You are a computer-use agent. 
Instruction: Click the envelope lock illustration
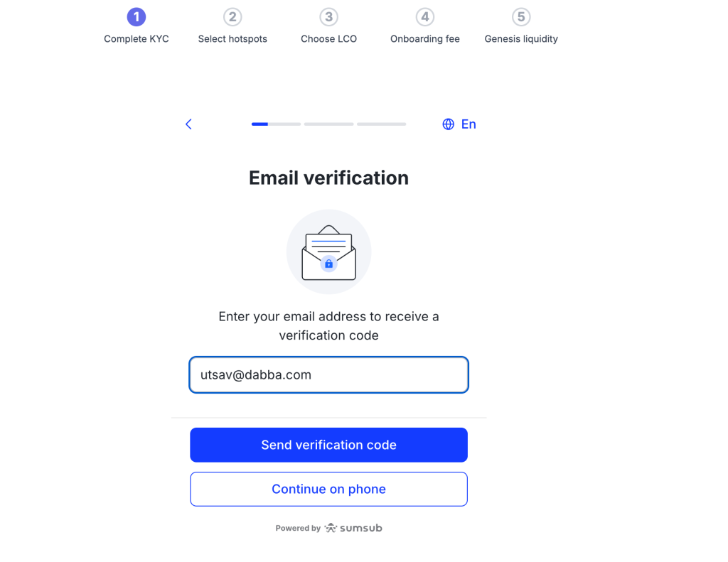(328, 252)
